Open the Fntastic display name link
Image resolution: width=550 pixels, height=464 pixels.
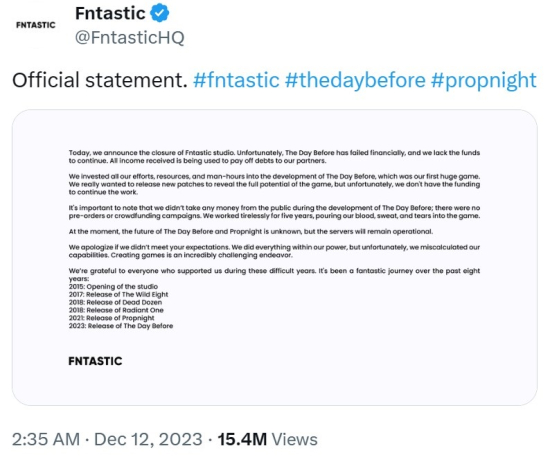(x=110, y=13)
